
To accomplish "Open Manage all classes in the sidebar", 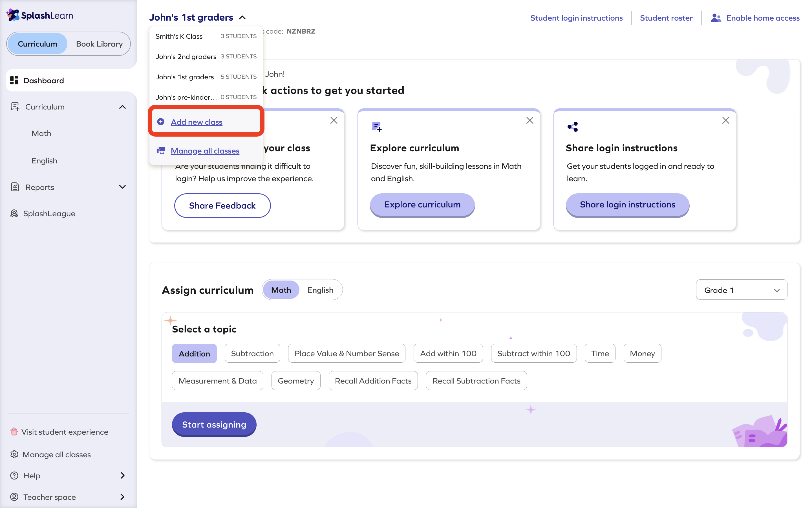I will [56, 454].
